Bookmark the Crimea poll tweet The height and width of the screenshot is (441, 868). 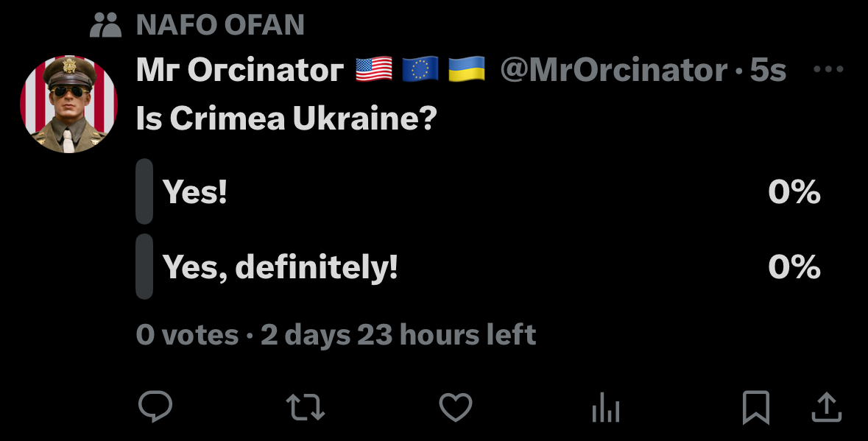(755, 407)
